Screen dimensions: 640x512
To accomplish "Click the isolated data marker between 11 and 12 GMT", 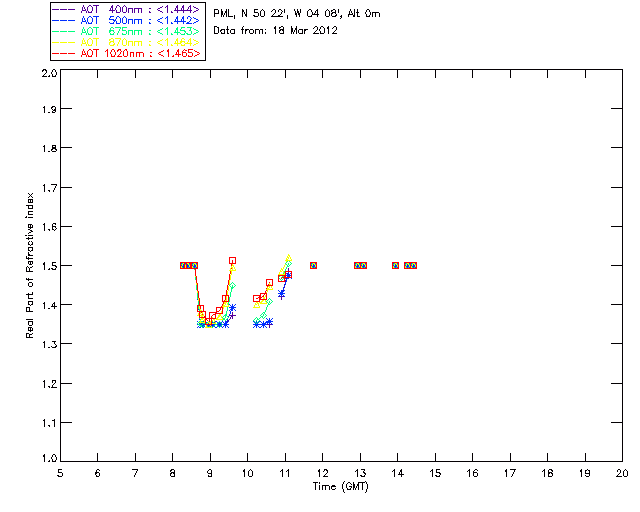I will click(313, 265).
